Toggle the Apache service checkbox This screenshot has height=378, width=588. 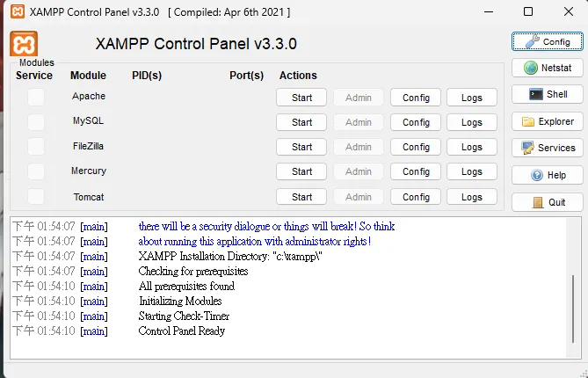pyautogui.click(x=35, y=98)
